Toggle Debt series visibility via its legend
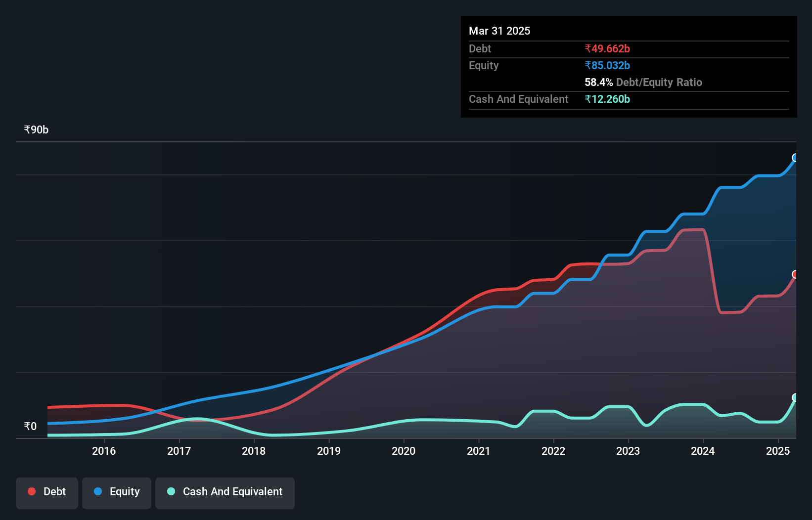Viewport: 812px width, 520px height. (x=47, y=492)
